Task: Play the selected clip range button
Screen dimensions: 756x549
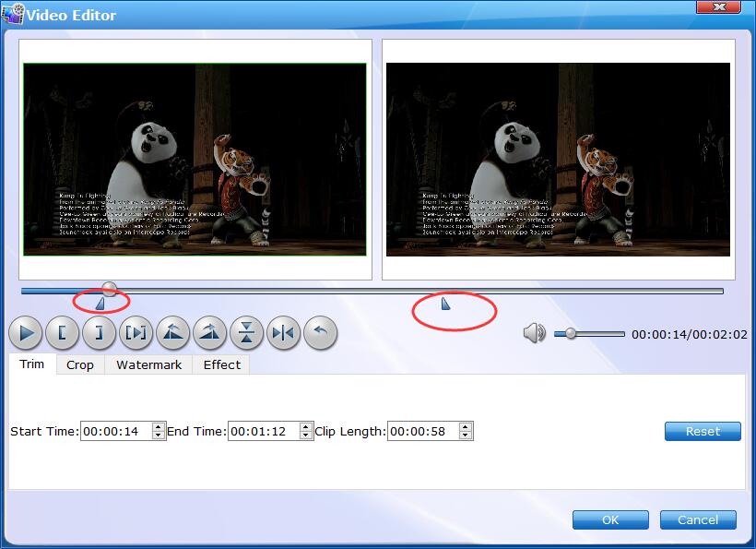Action: pyautogui.click(x=136, y=333)
